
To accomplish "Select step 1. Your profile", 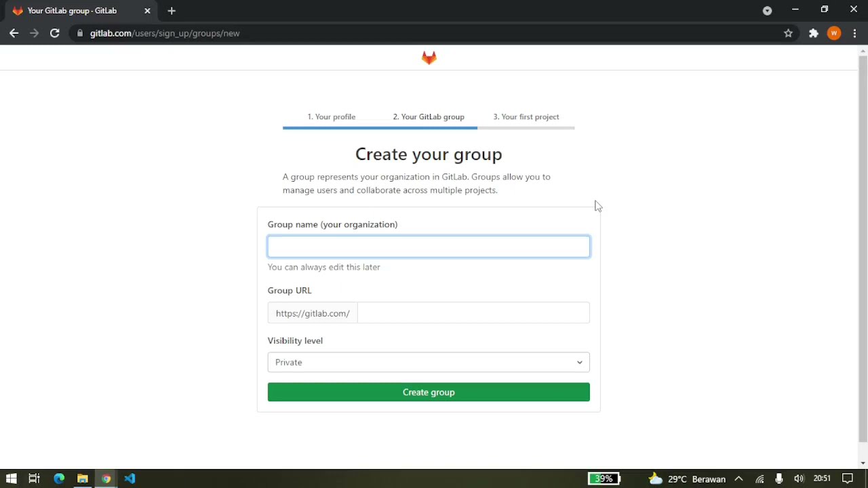I will coord(332,117).
